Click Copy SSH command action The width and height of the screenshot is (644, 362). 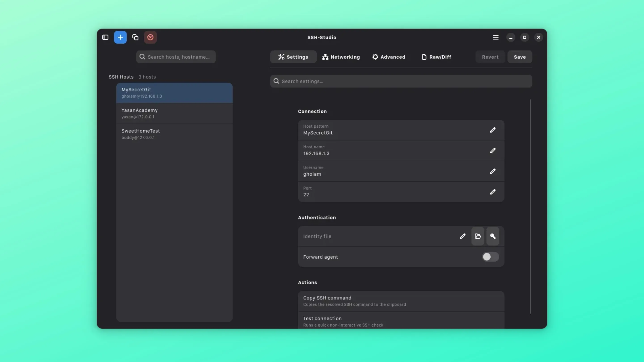click(x=401, y=301)
